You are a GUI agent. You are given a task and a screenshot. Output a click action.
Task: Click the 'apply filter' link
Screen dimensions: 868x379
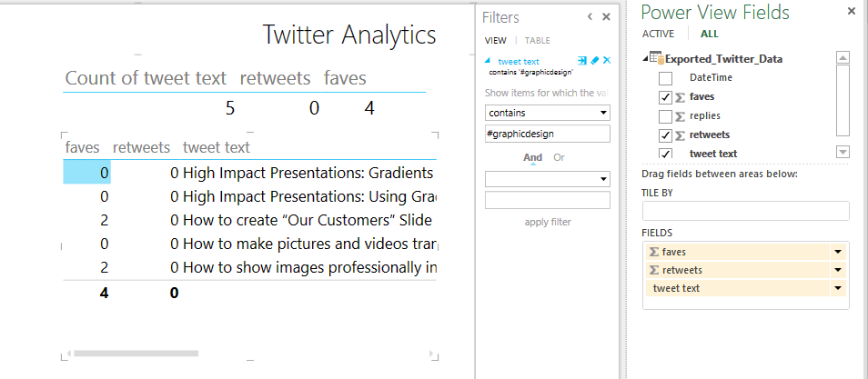point(547,222)
